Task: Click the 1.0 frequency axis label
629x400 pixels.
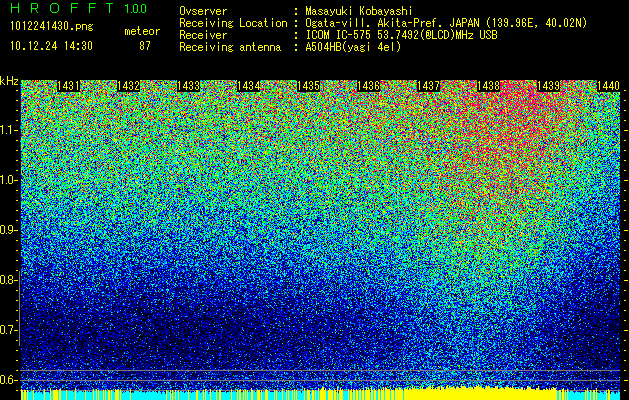Action: [x=9, y=180]
